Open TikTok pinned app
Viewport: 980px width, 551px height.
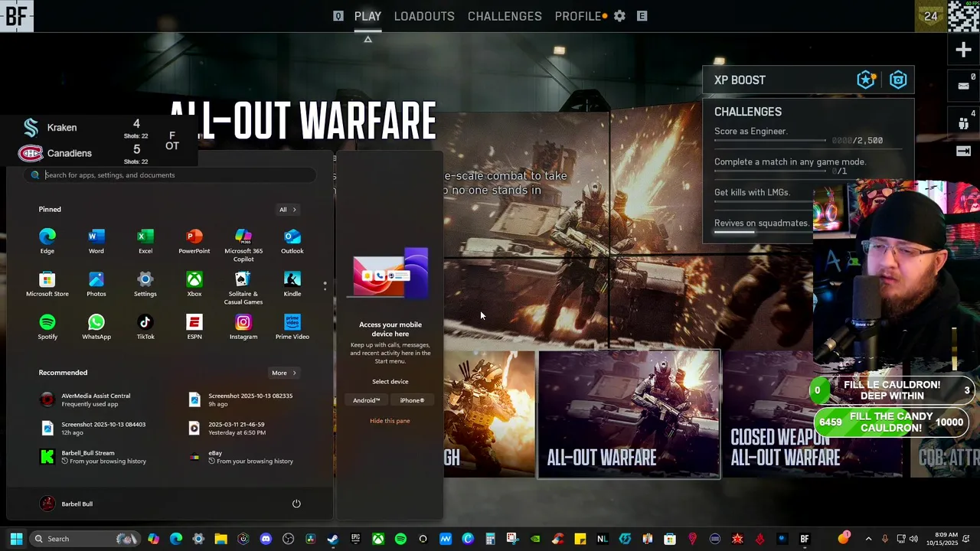(145, 327)
